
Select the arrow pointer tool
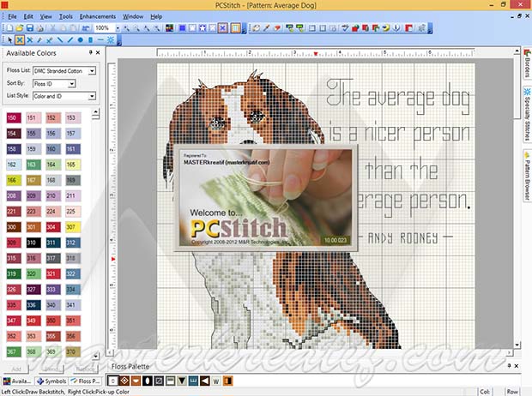pyautogui.click(x=9, y=40)
